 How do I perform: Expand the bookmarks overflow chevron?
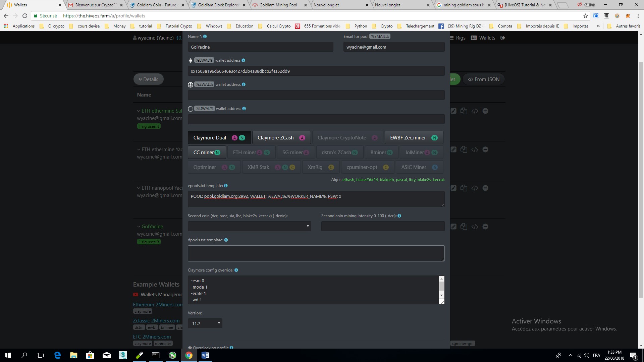(598, 26)
